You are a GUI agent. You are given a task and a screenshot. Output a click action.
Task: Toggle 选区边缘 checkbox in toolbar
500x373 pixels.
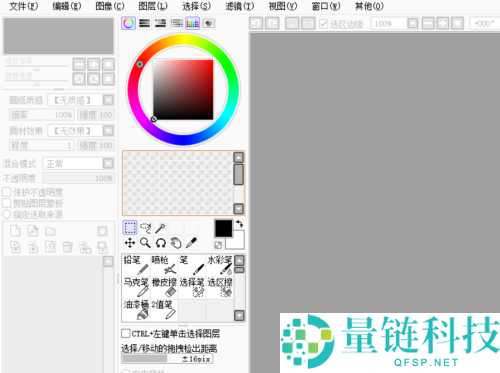pyautogui.click(x=323, y=24)
